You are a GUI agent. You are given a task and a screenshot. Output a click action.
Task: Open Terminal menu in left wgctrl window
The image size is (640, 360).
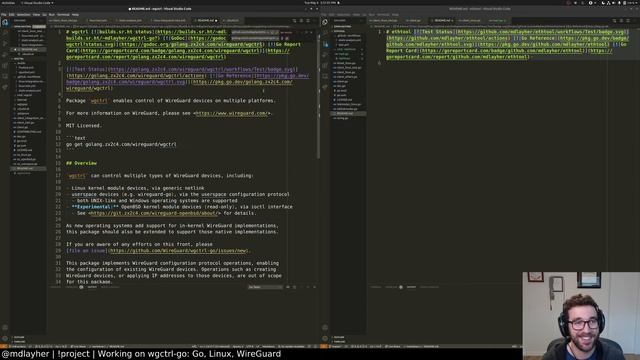click(63, 15)
